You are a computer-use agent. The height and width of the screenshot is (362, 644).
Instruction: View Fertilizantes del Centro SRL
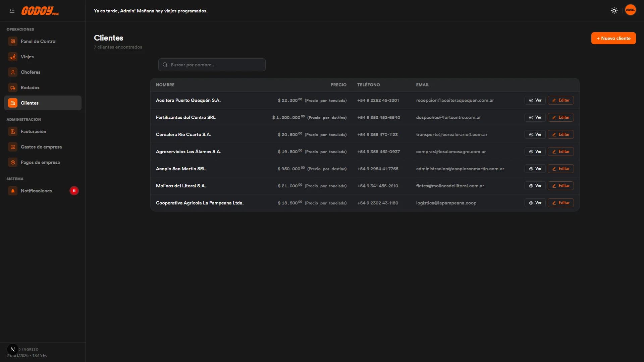point(535,117)
